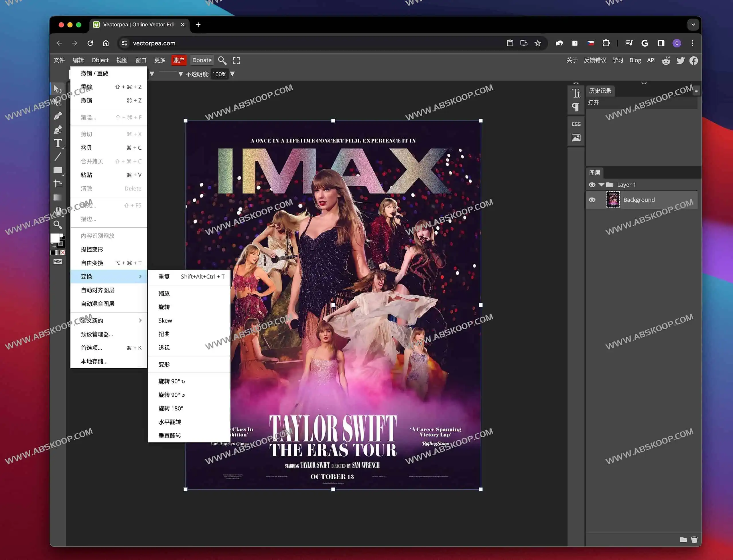Select the Move tool in the toolbar
This screenshot has width=733, height=560.
pyautogui.click(x=58, y=88)
